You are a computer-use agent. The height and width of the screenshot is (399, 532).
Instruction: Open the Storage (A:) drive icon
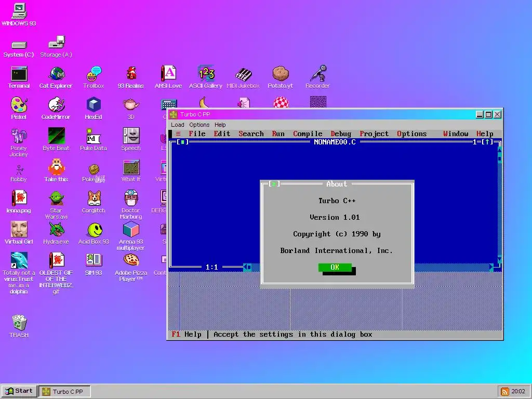coord(56,46)
